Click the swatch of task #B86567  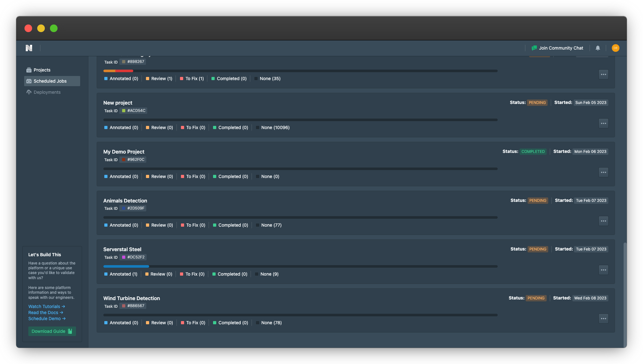coord(124,306)
